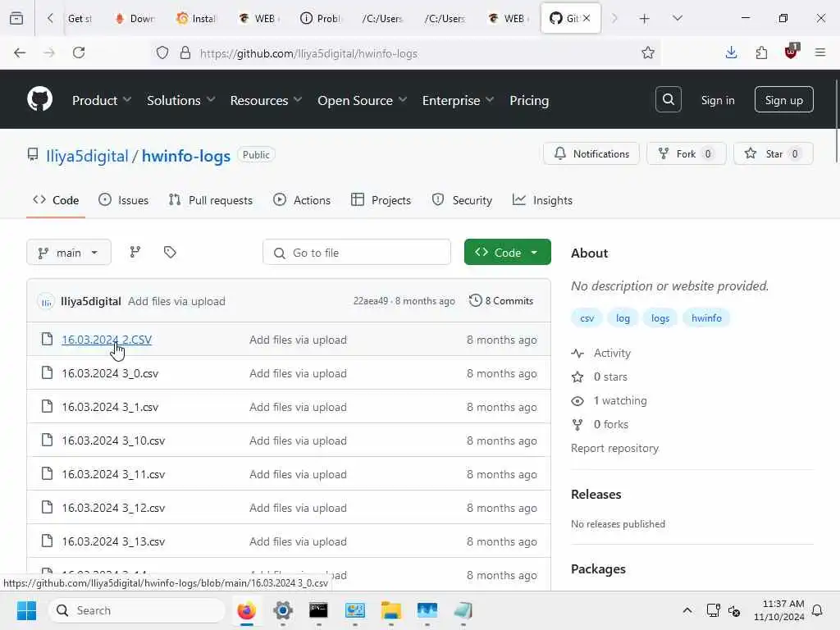Image resolution: width=840 pixels, height=630 pixels.
Task: Click the Iliya5digital owner link in header
Action: pyautogui.click(x=87, y=156)
